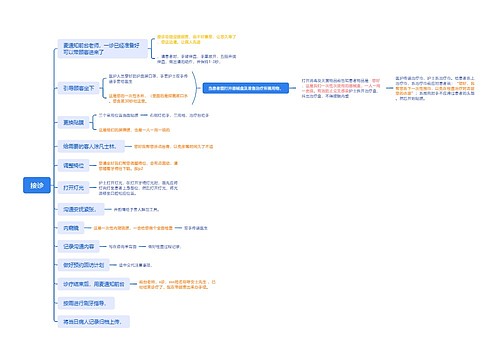Select the 调整椅位 topic
The image size is (500, 360).
coord(74,166)
